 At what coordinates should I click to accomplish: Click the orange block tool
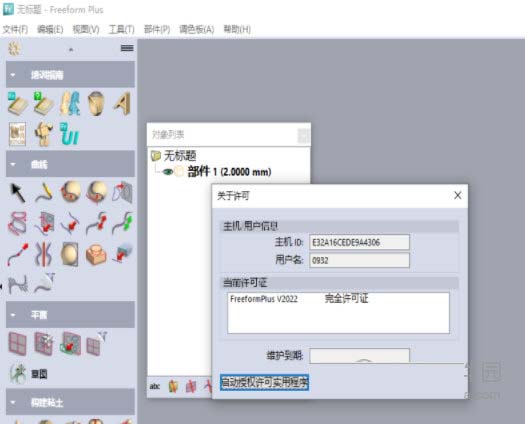coord(96,254)
